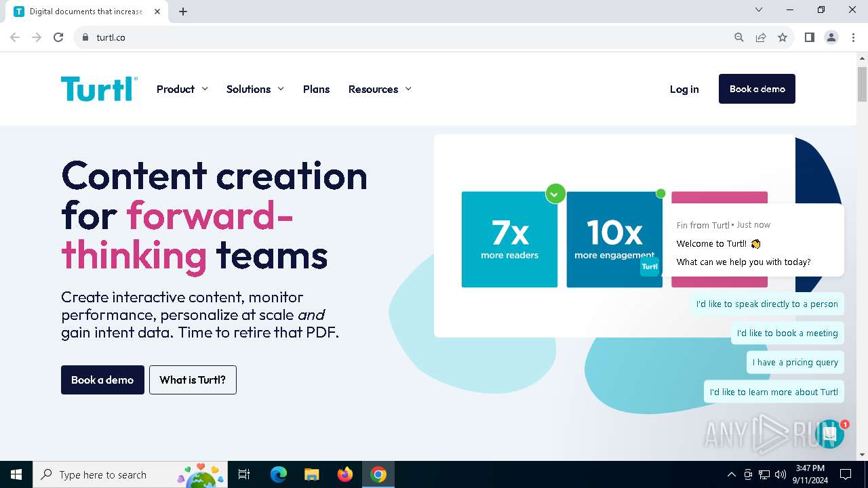Image resolution: width=868 pixels, height=488 pixels.
Task: Open network settings tray icon
Action: coord(764,474)
